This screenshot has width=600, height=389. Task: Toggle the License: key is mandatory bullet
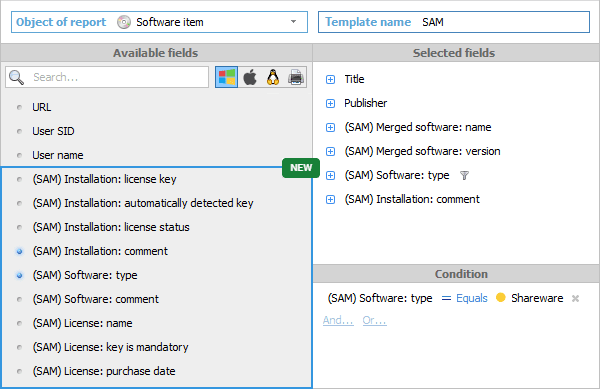(x=20, y=347)
